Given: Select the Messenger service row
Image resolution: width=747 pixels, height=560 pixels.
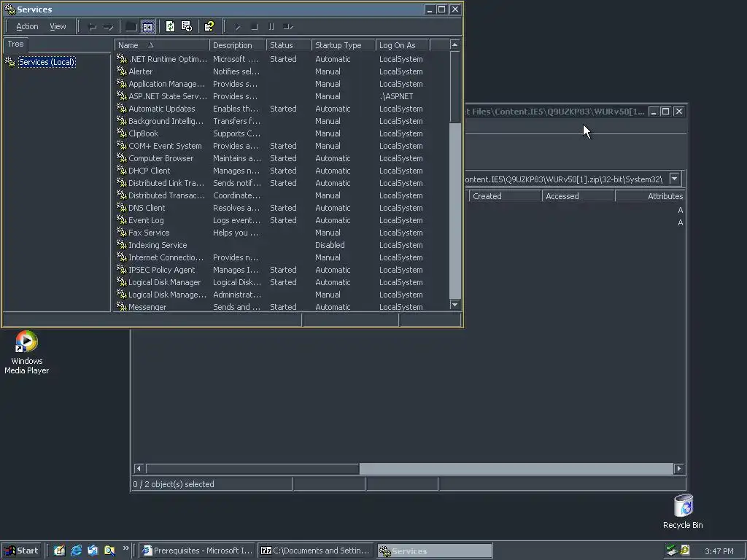Looking at the screenshot, I should 281,307.
